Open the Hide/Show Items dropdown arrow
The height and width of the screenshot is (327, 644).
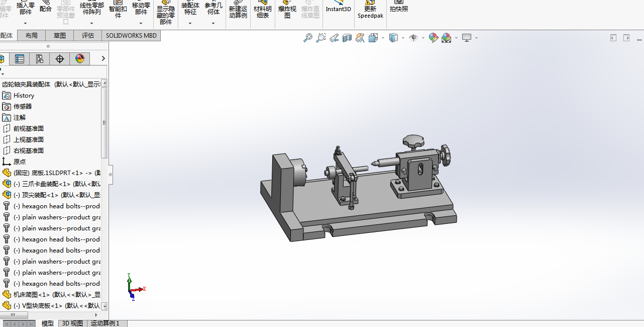click(423, 38)
